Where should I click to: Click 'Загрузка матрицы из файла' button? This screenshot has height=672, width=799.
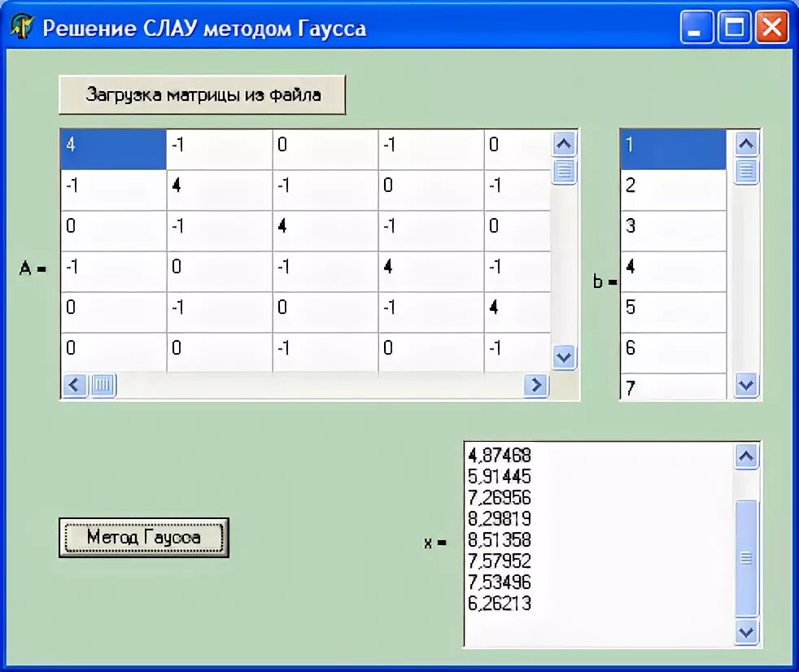203,94
